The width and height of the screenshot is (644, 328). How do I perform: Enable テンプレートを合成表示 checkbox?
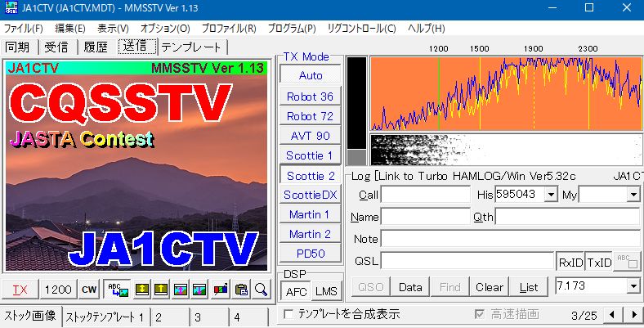point(289,314)
